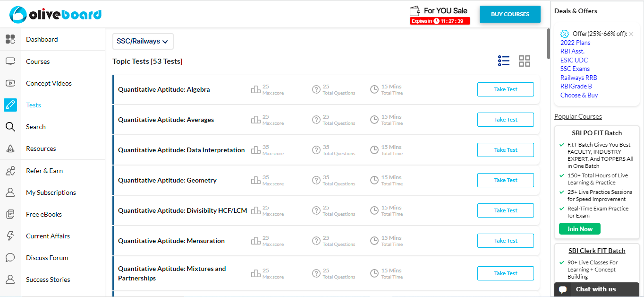The height and width of the screenshot is (297, 644).
Task: Switch to list view layout
Action: coord(504,61)
